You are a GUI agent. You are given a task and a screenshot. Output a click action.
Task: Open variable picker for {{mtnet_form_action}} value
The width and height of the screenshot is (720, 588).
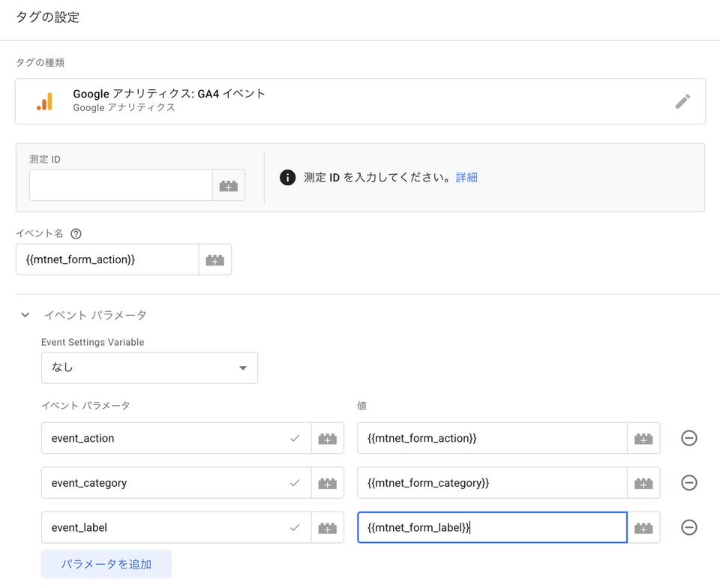tap(643, 438)
